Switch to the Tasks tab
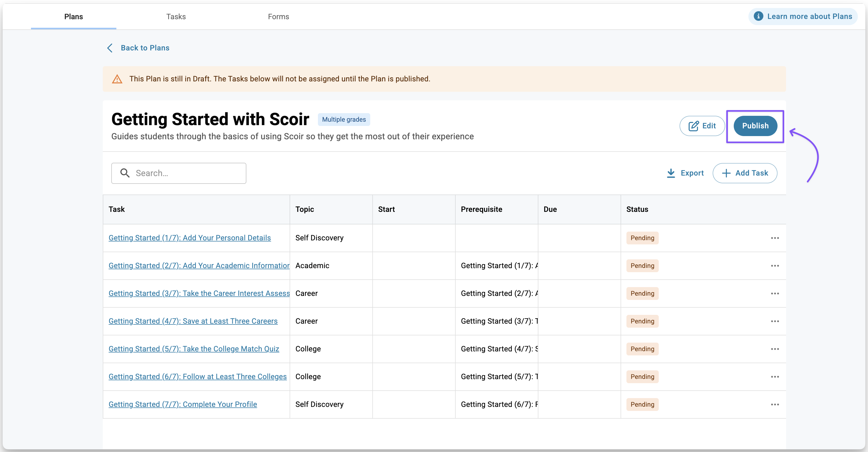This screenshot has width=868, height=452. [x=176, y=17]
